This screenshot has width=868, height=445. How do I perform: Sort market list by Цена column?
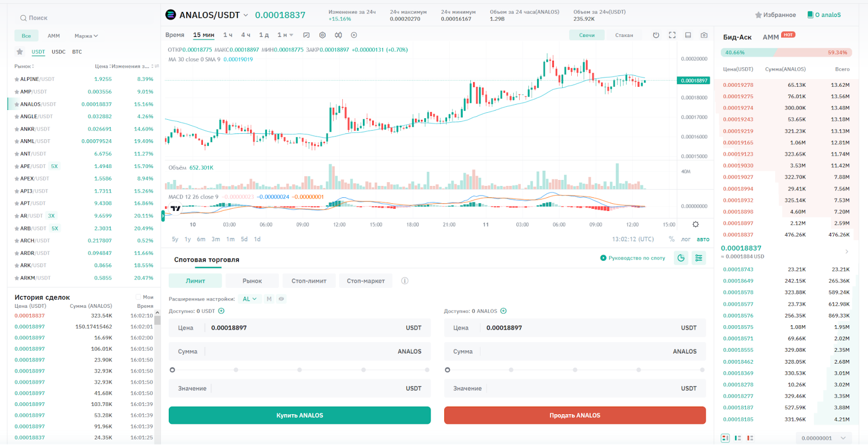pos(103,66)
